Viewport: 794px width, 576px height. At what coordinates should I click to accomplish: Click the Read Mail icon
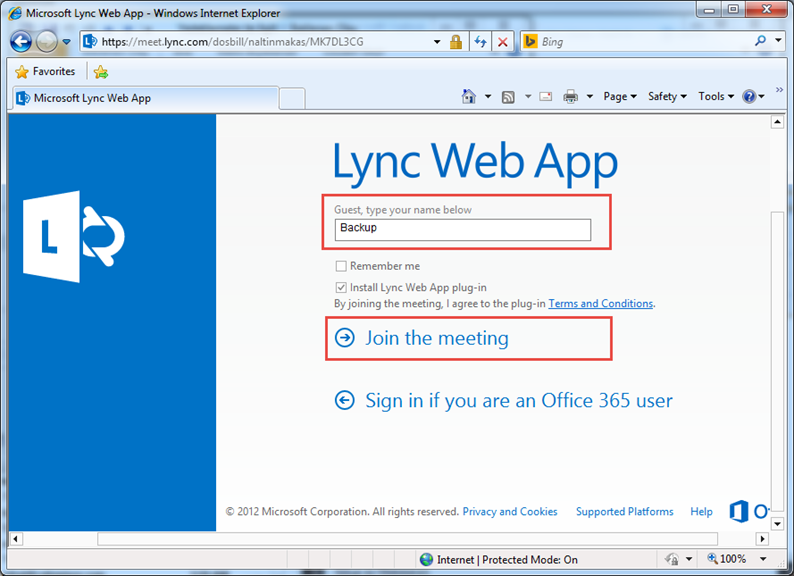(x=546, y=96)
